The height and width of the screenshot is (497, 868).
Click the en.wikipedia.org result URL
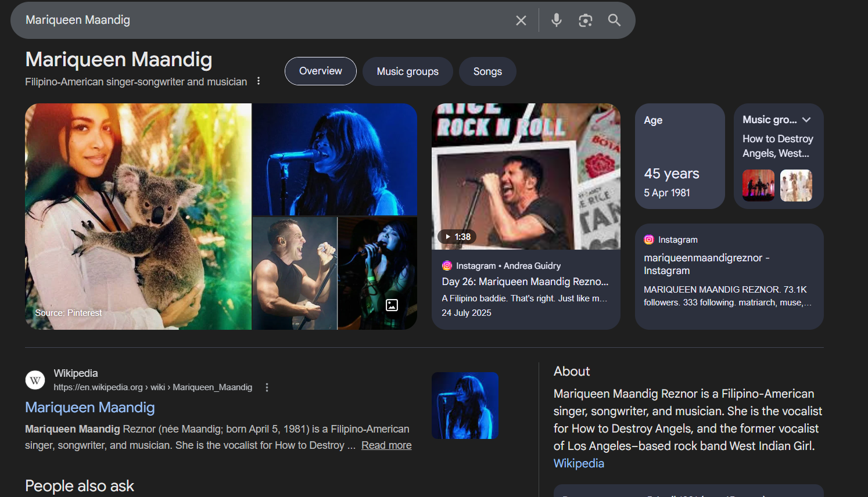click(153, 387)
